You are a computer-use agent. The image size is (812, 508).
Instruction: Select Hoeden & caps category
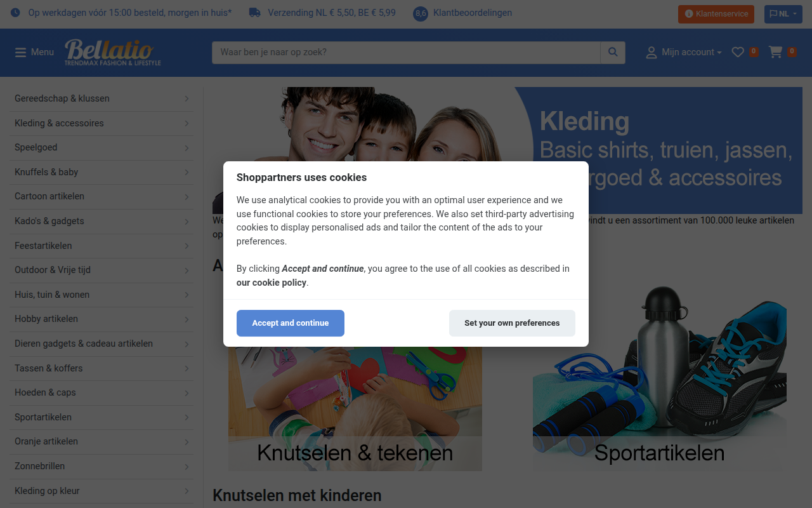pos(101,392)
